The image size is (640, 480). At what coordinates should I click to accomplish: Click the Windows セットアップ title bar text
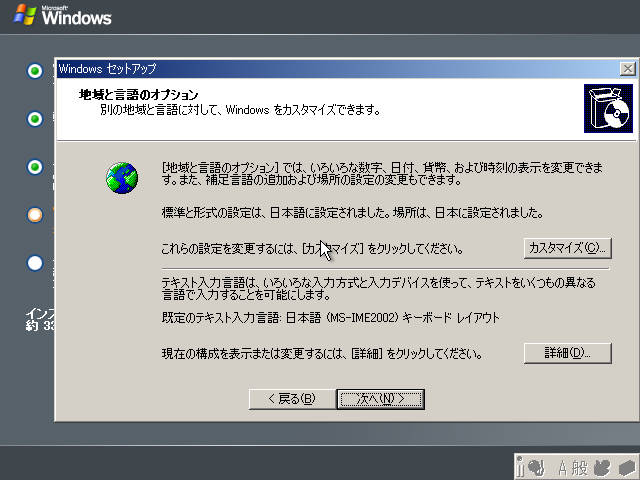pos(107,69)
